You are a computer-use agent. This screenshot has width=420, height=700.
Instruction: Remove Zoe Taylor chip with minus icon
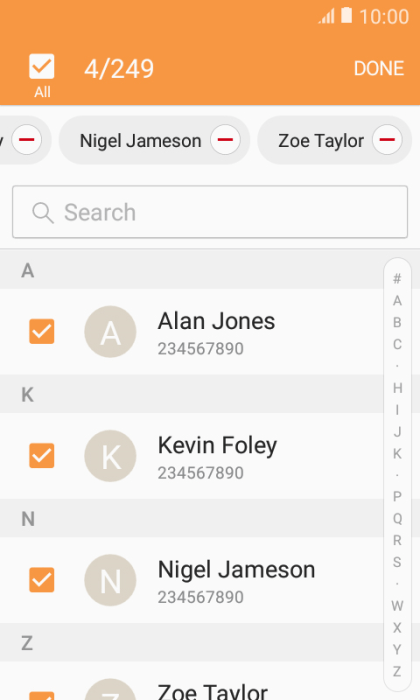[387, 140]
